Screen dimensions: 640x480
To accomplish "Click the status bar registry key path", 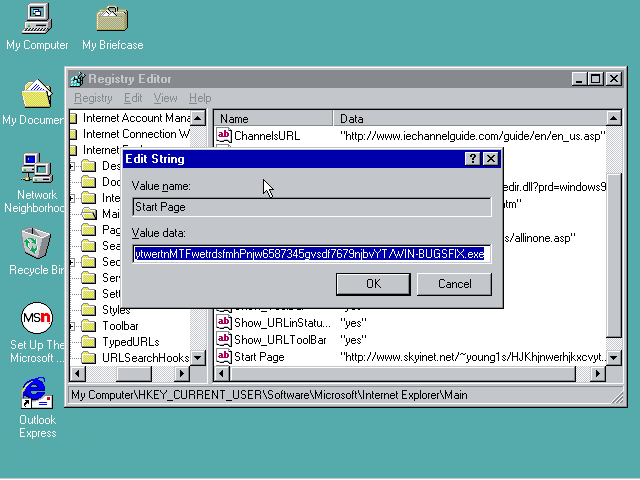I will coord(269,395).
